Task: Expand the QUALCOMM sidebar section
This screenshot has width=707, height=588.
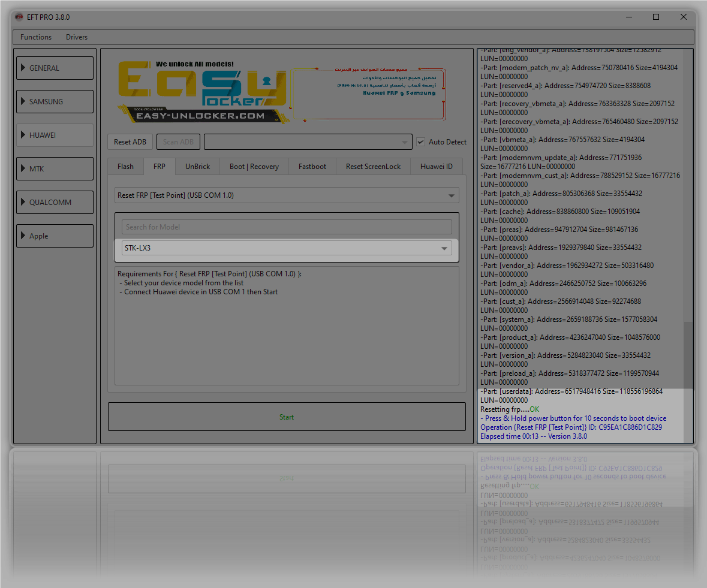Action: click(x=55, y=203)
